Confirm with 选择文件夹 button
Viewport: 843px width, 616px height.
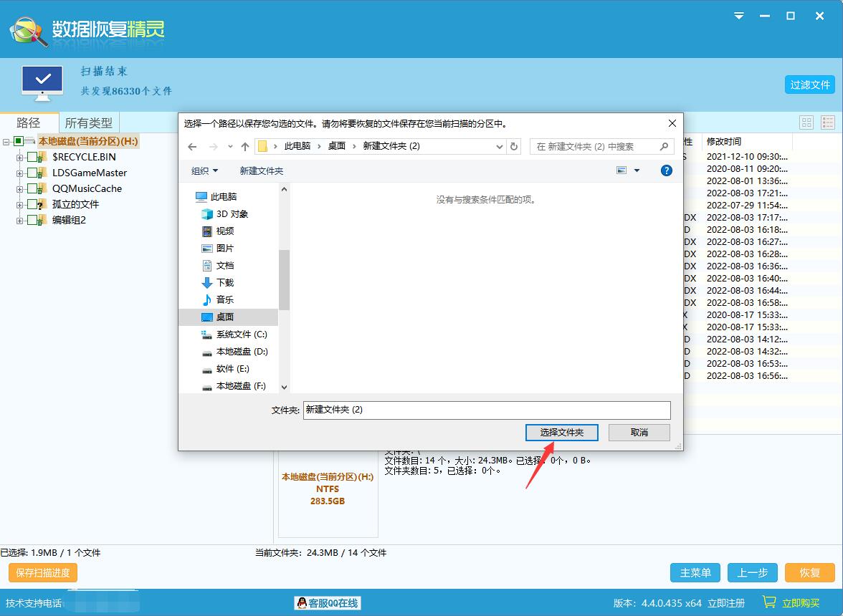click(x=562, y=433)
